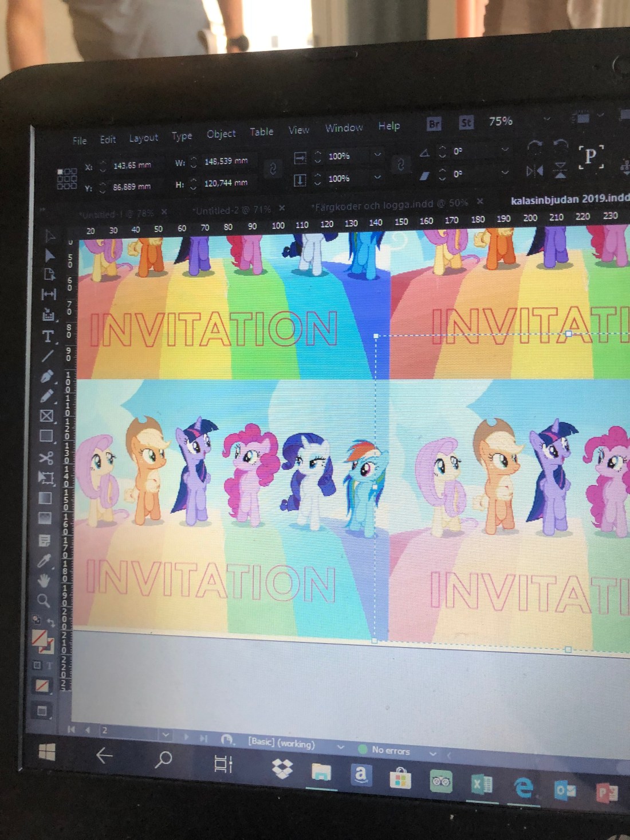This screenshot has width=630, height=840.
Task: Activate the Eyedropper tool
Action: (x=45, y=560)
